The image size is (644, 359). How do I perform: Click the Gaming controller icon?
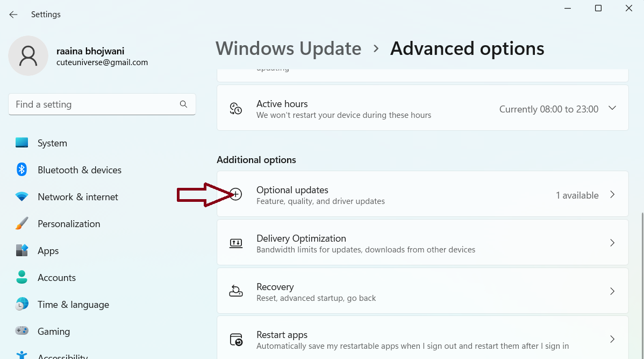pyautogui.click(x=22, y=331)
